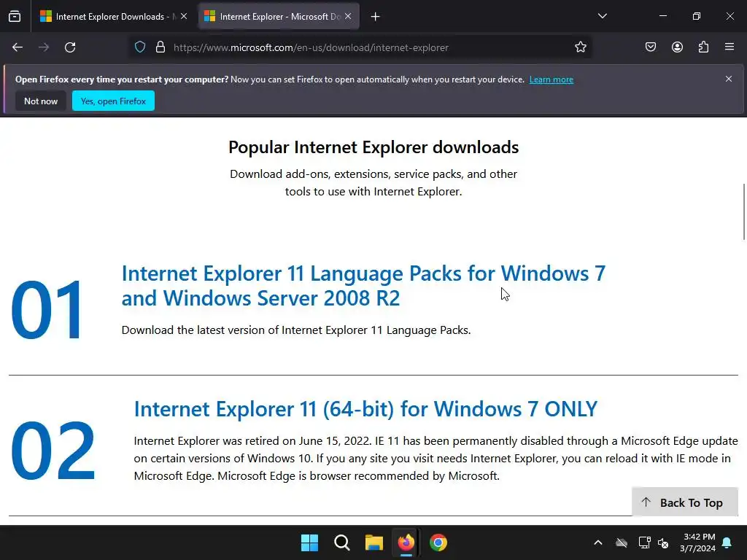Reload the current page
This screenshot has height=560, width=747.
point(70,47)
